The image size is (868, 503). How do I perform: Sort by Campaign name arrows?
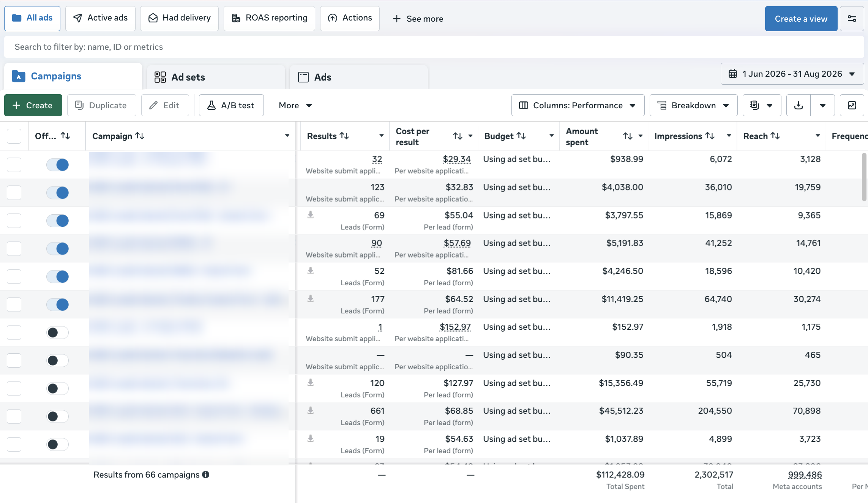click(140, 136)
